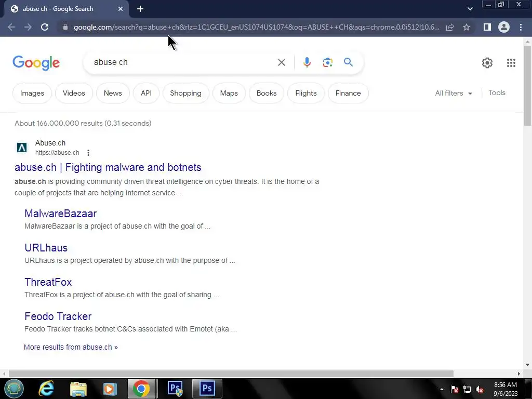The height and width of the screenshot is (399, 532).
Task: Reload the page with the refresh icon
Action: [x=45, y=27]
